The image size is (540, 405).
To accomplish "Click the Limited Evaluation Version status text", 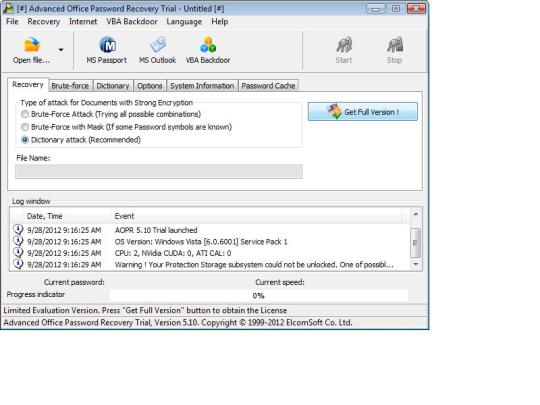I will (145, 310).
